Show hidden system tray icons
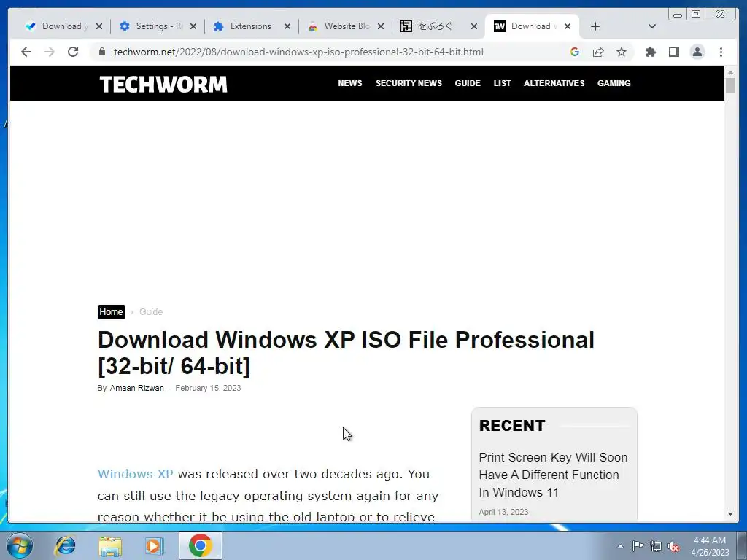Image resolution: width=747 pixels, height=560 pixels. [x=620, y=546]
